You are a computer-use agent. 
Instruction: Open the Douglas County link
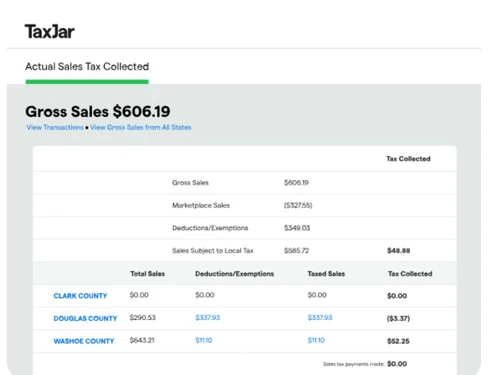tap(85, 318)
